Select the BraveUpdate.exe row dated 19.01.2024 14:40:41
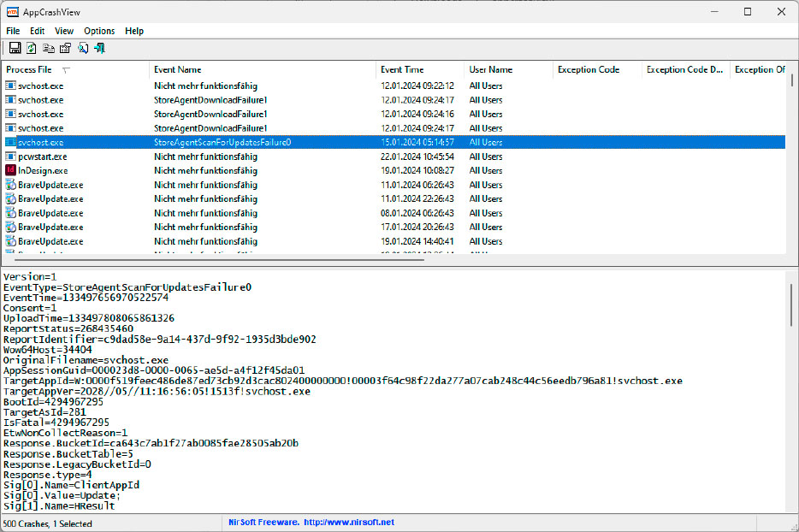This screenshot has height=532, width=799. pyautogui.click(x=394, y=241)
